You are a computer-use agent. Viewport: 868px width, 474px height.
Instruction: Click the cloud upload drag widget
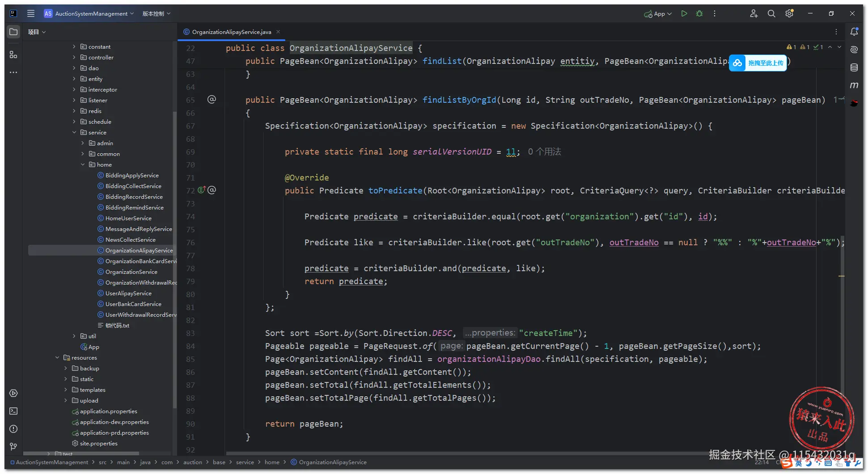click(758, 63)
